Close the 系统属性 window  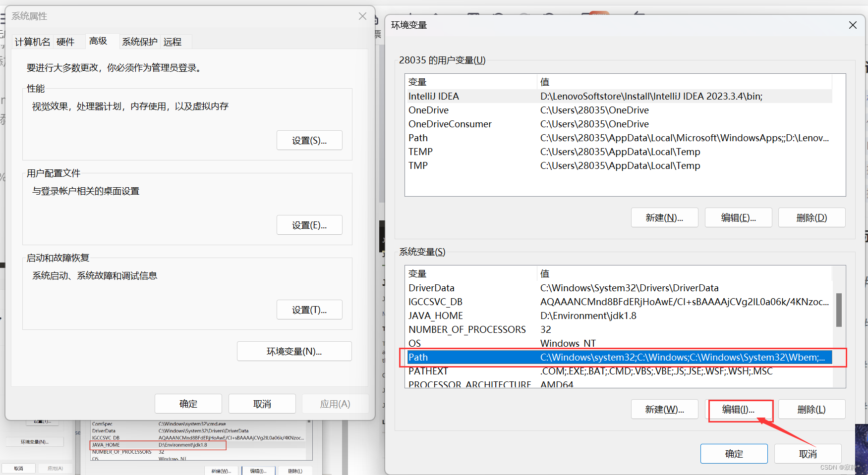click(x=362, y=16)
